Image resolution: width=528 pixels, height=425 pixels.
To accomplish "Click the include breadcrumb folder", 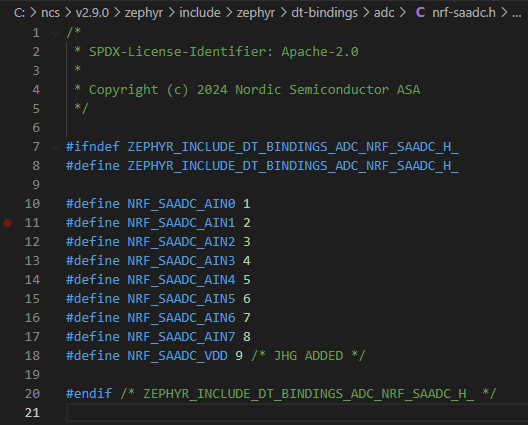I will coord(200,13).
